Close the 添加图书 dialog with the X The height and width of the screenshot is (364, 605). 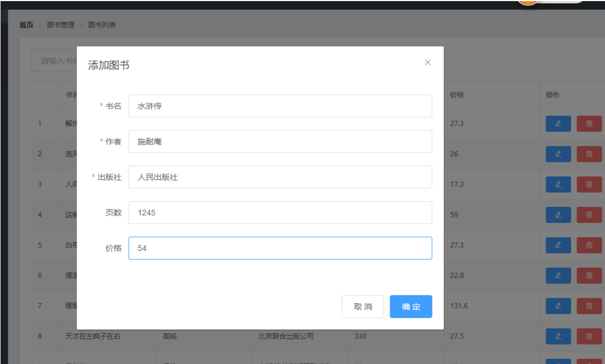(427, 62)
